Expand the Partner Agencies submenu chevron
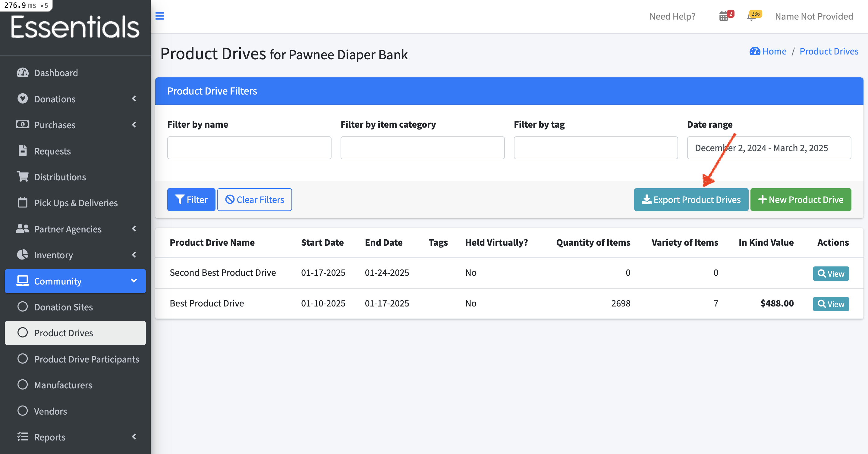 (134, 229)
